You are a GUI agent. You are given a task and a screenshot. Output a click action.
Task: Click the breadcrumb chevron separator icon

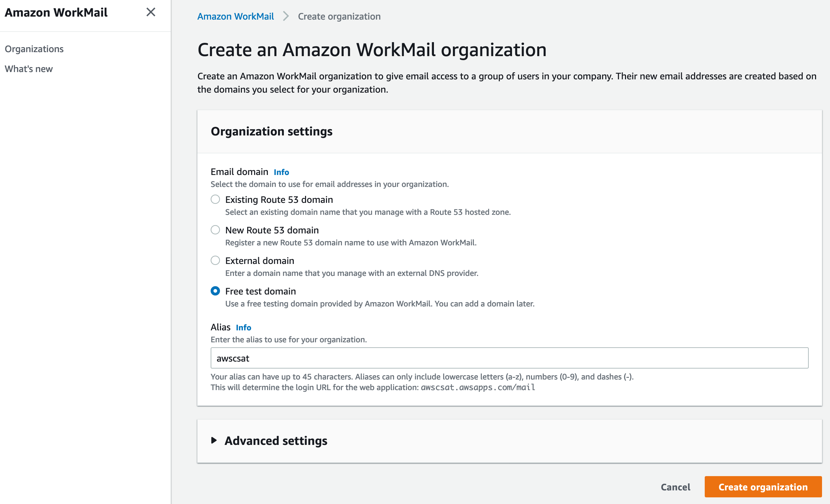[x=286, y=16]
